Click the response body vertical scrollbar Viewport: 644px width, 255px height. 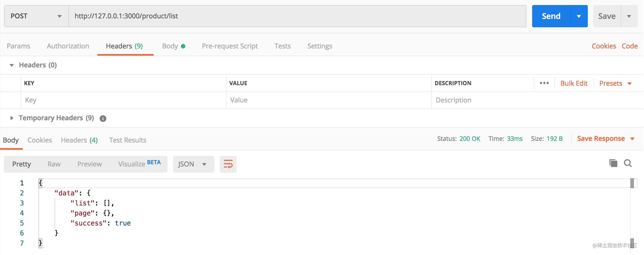coord(632,213)
